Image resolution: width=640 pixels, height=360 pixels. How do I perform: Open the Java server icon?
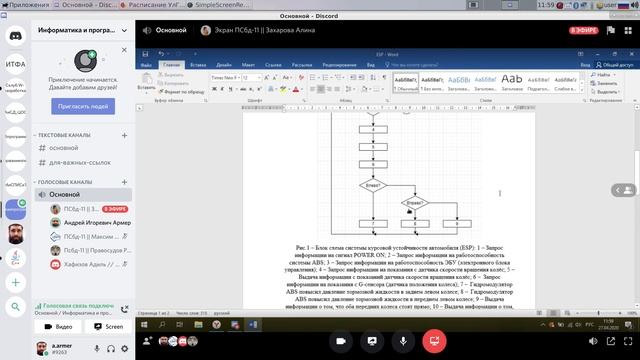(16, 258)
